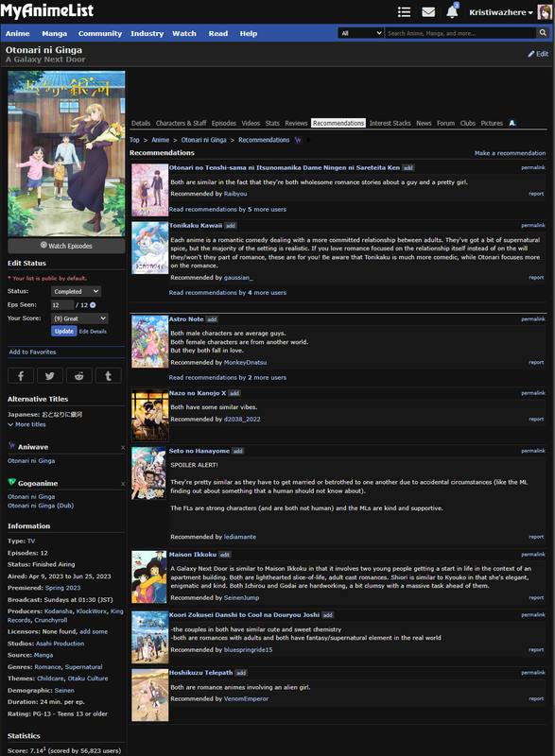Click the plus icon to increment episodes
Viewport: 555px width, 756px height.
tap(93, 304)
